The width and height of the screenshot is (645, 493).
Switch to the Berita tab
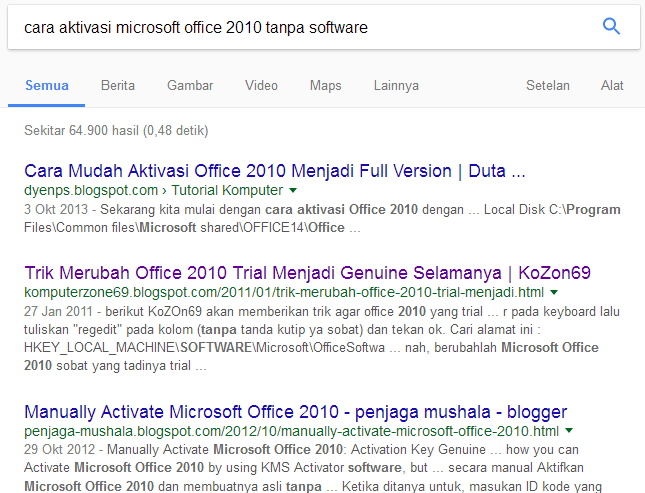click(x=118, y=86)
